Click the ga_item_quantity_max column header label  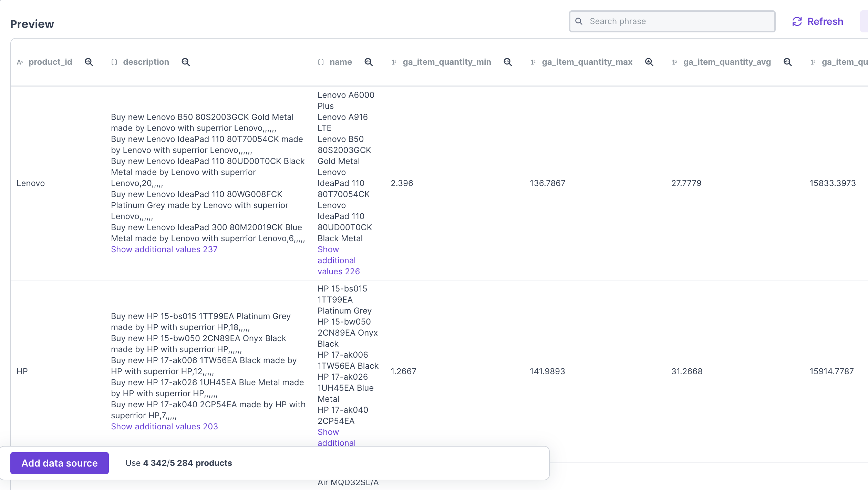587,62
